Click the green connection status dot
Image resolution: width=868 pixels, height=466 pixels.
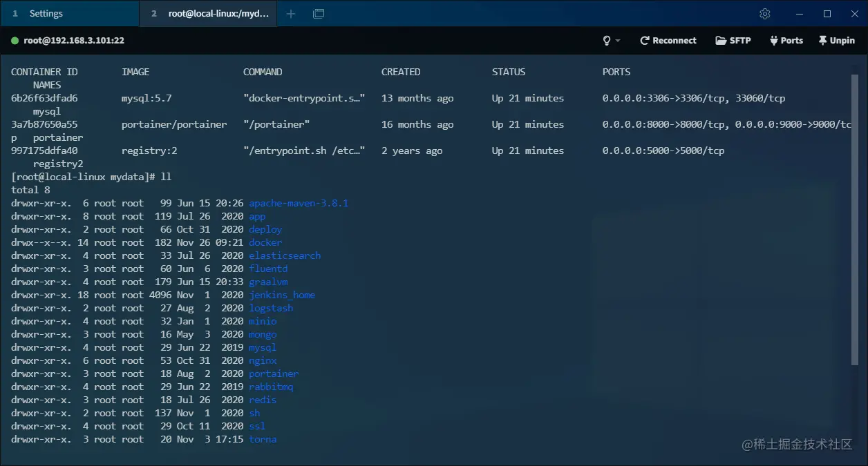(15, 41)
